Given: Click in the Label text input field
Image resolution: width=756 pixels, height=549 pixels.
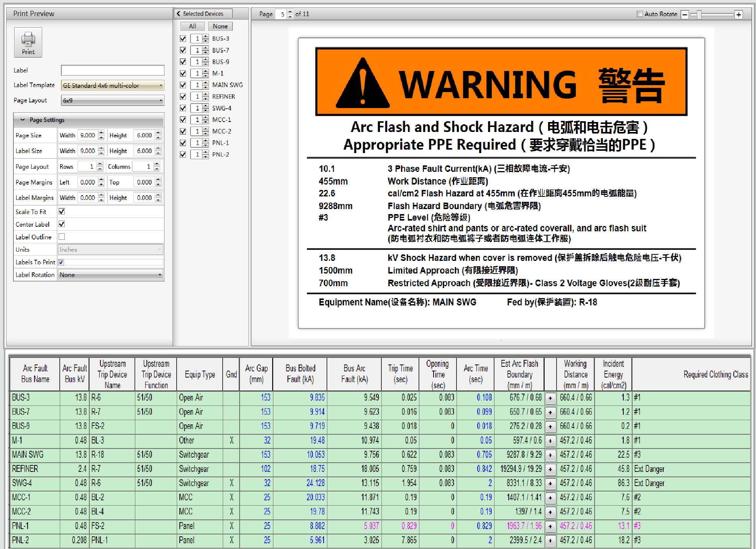Looking at the screenshot, I should 112,70.
